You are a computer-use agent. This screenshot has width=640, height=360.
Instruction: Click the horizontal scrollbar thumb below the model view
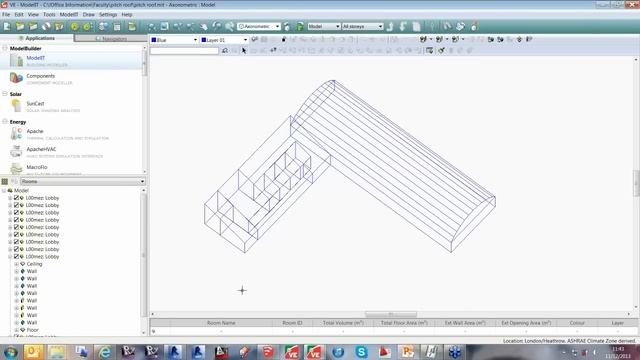pyautogui.click(x=391, y=314)
